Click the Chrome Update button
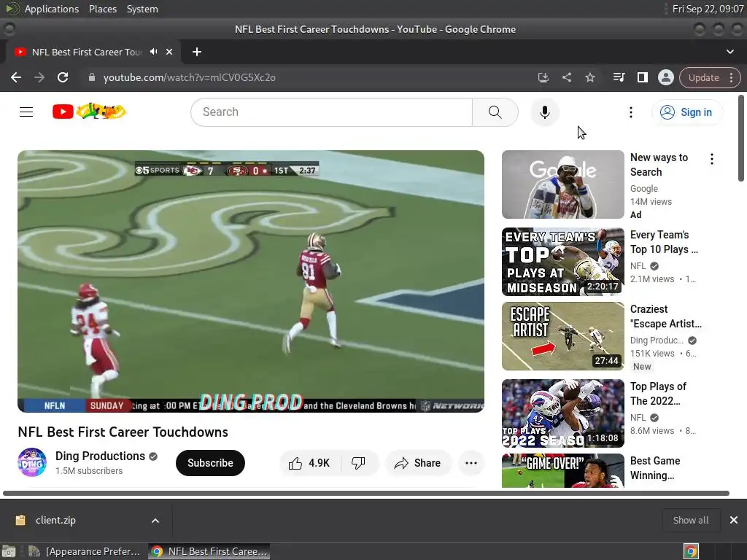This screenshot has height=560, width=747. [704, 77]
